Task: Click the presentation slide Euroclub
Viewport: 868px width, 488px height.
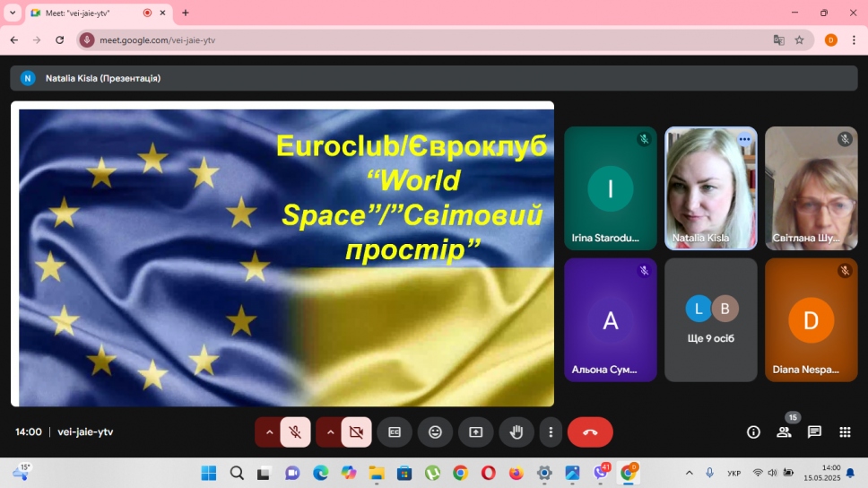Action: coord(282,254)
